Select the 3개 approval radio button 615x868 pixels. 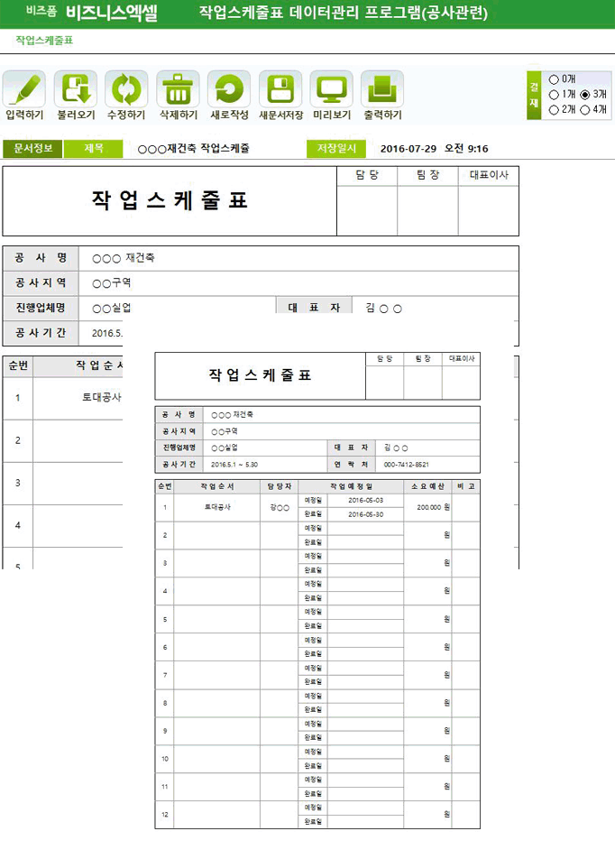[x=584, y=95]
